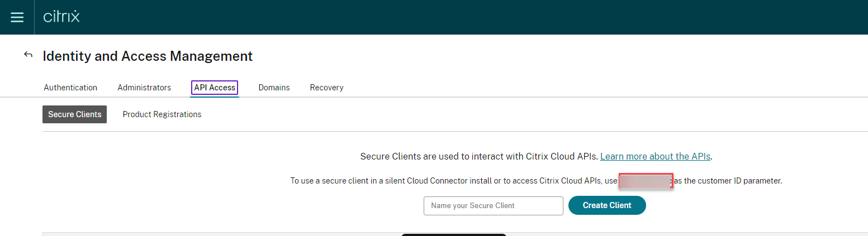Switch to the Authentication tab
The height and width of the screenshot is (236, 868).
click(70, 88)
